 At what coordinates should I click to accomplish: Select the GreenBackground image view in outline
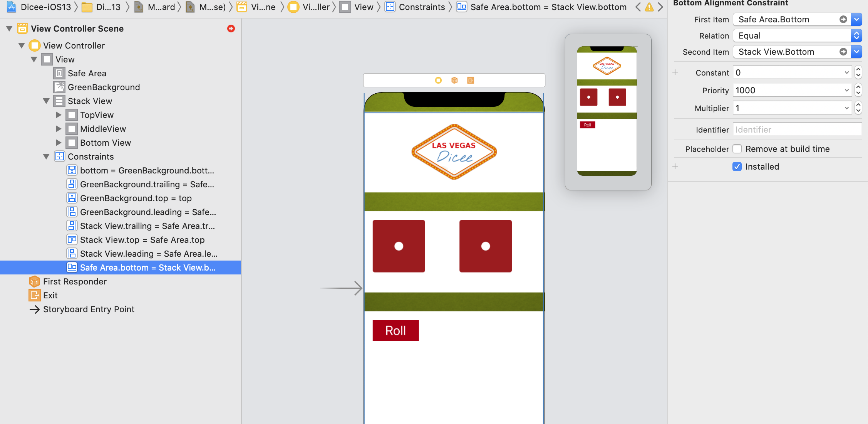[104, 87]
